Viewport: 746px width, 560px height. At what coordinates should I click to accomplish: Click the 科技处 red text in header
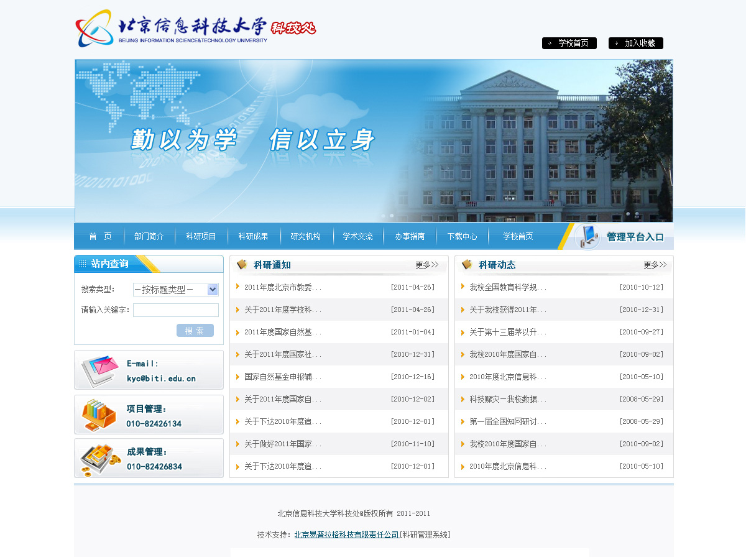pyautogui.click(x=293, y=27)
